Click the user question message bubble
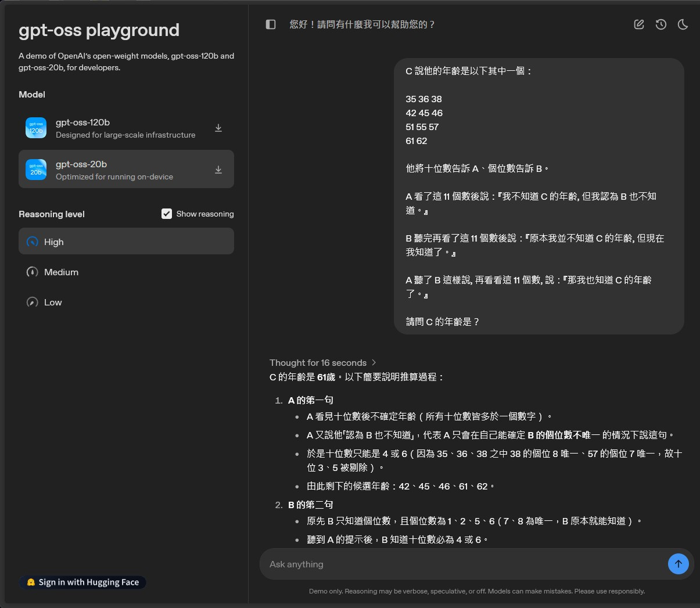The height and width of the screenshot is (608, 700). (x=539, y=196)
